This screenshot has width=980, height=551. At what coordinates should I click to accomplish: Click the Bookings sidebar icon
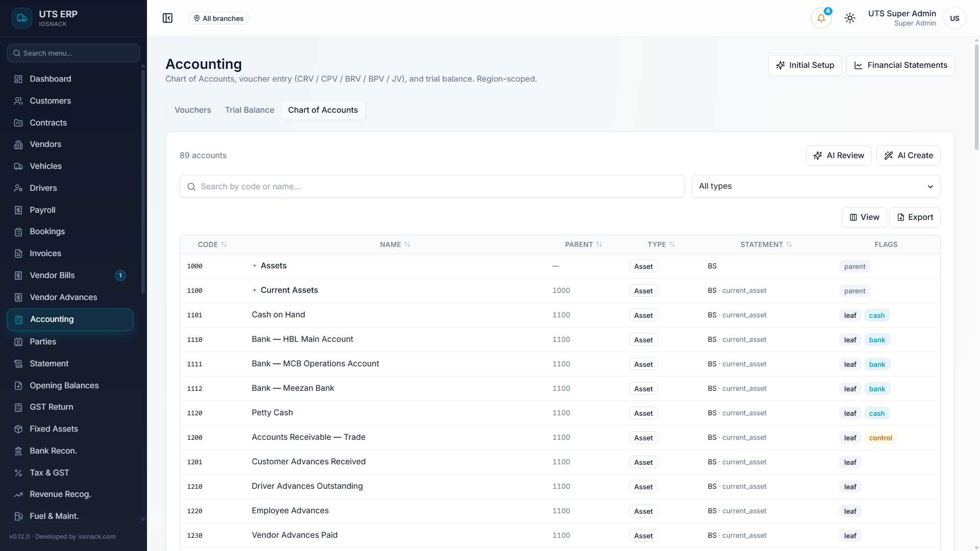[18, 232]
